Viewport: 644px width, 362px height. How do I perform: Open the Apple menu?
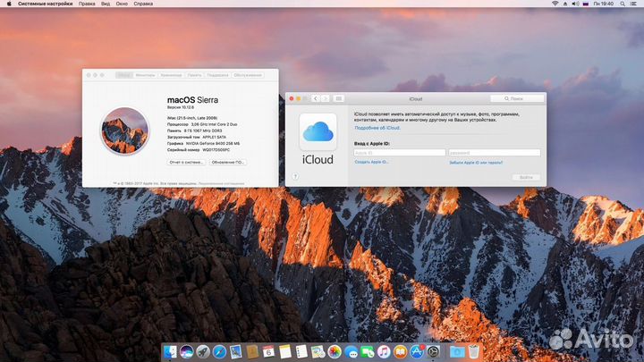click(9, 4)
